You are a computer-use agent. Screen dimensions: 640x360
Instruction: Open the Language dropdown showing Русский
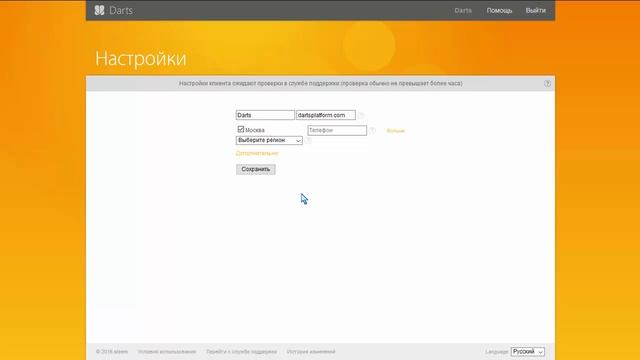point(527,351)
